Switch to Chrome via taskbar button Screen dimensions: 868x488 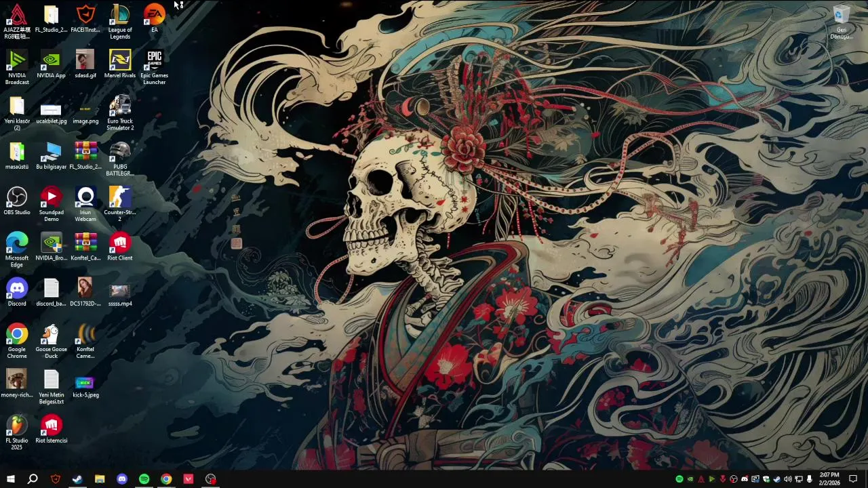point(166,479)
